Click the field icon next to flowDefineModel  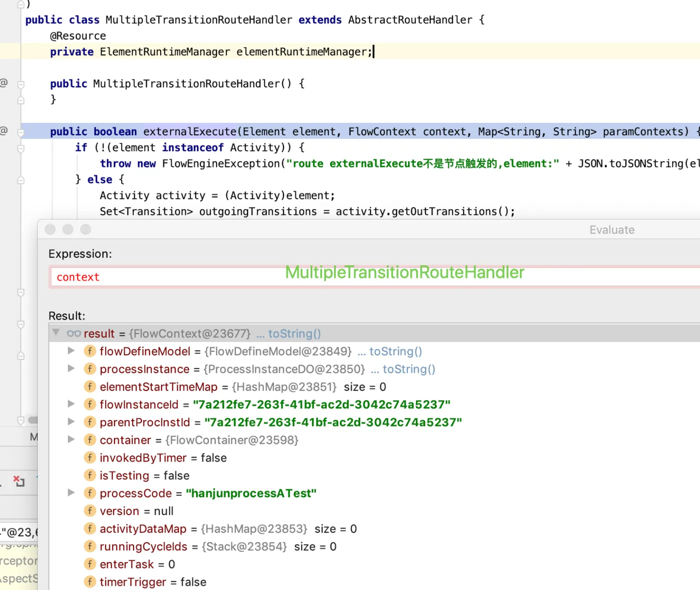(x=90, y=351)
